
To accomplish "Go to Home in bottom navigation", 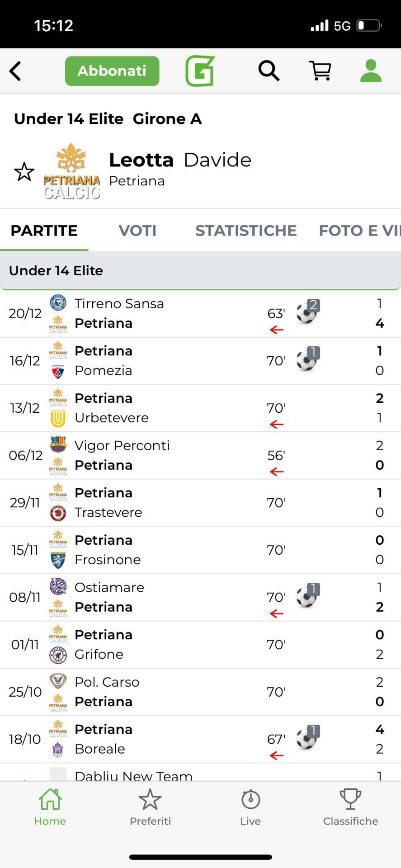I will point(50,807).
